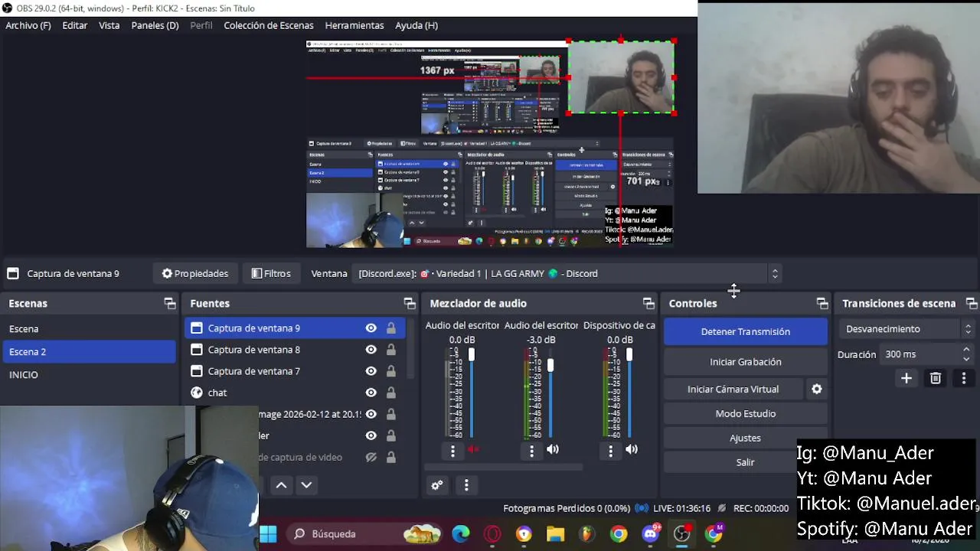Lock the Captura de ventana 8 source
This screenshot has height=551, width=980.
point(390,350)
